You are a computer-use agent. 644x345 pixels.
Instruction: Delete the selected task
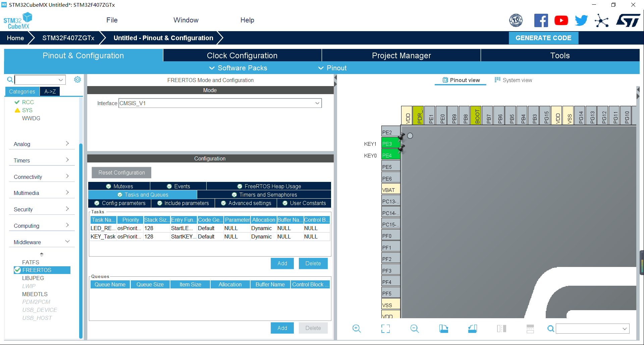tap(313, 263)
